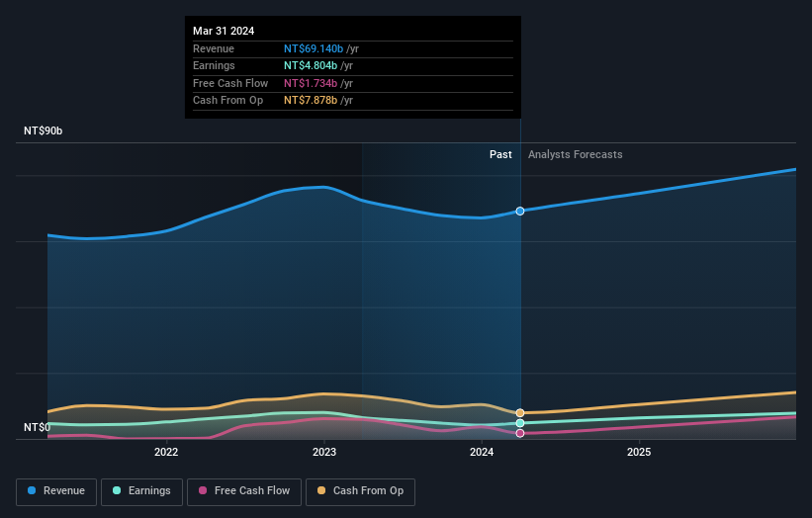Image resolution: width=812 pixels, height=518 pixels.
Task: Click the NT$1.734b free cash flow value
Action: click(311, 83)
